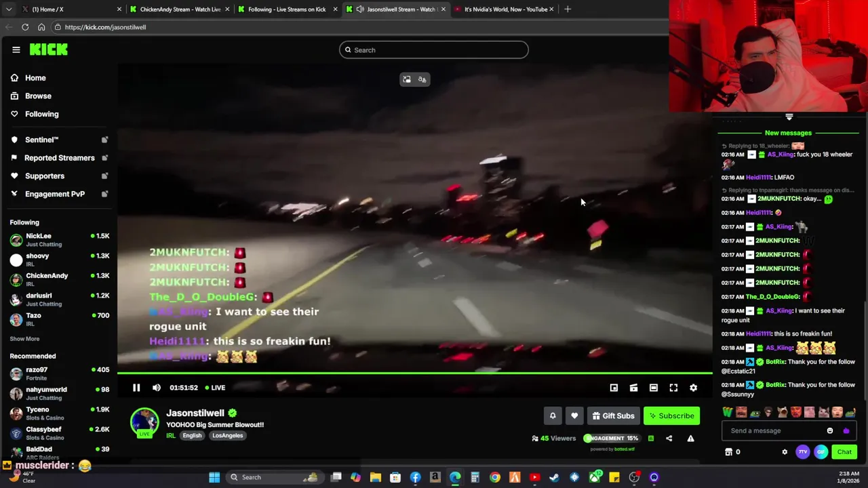Screen dimensions: 868x488
Task: Click external-link icon beside Supporters
Action: (x=104, y=176)
